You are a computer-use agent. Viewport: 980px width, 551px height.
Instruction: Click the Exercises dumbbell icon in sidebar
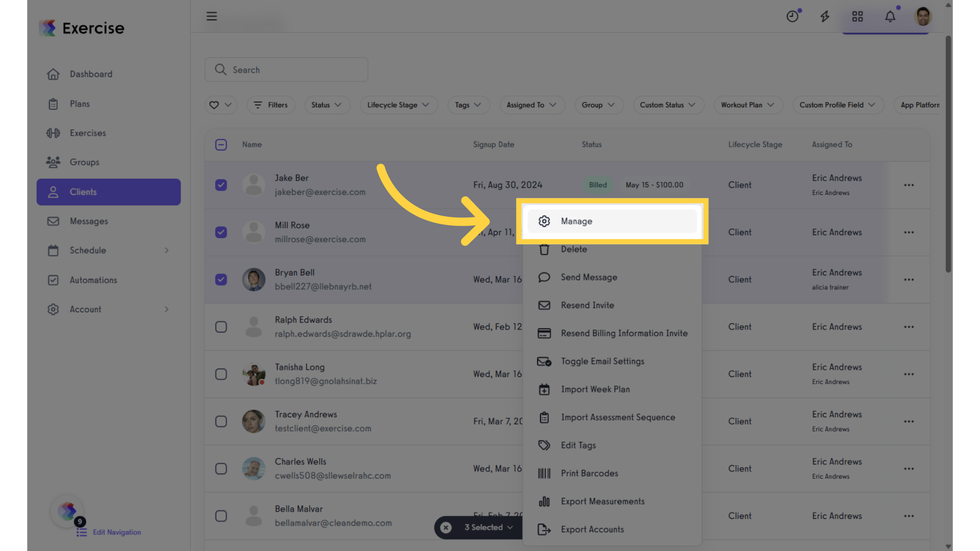point(53,133)
